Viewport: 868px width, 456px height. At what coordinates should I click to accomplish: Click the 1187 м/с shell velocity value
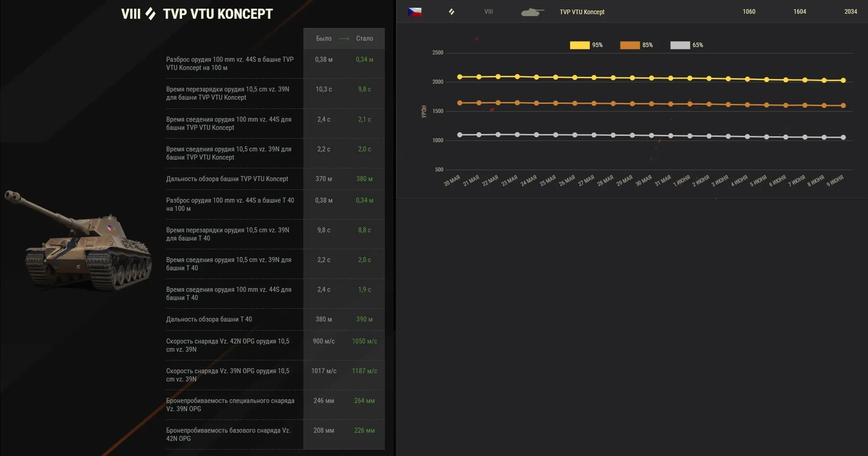click(364, 371)
